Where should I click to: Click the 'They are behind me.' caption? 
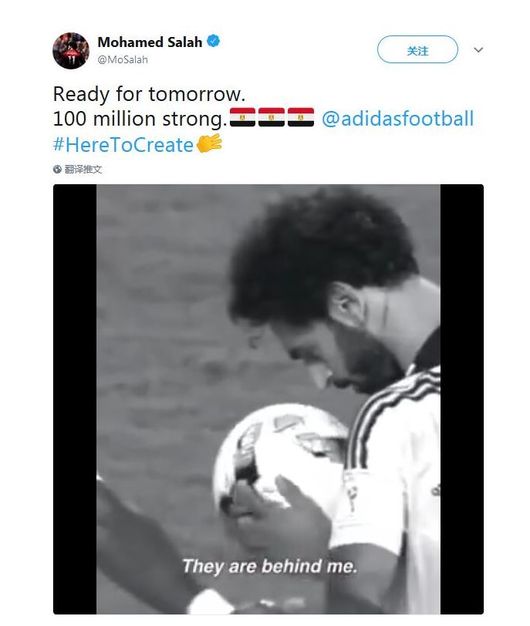(x=269, y=566)
